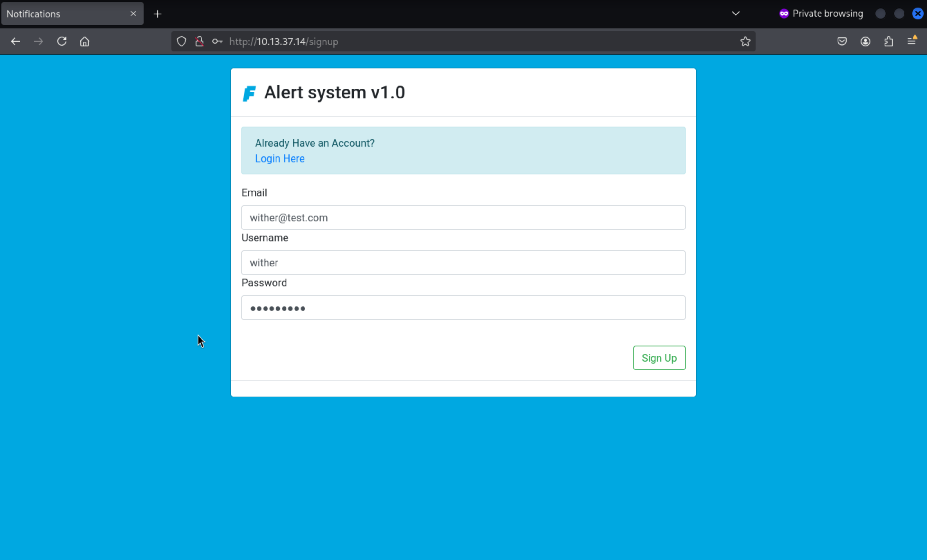Open saved logins key icon

tap(217, 42)
